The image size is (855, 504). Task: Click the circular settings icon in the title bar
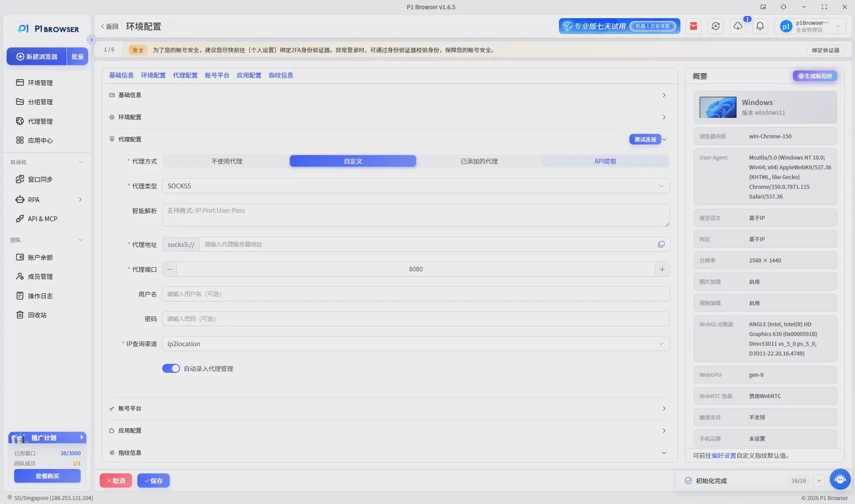783,7
